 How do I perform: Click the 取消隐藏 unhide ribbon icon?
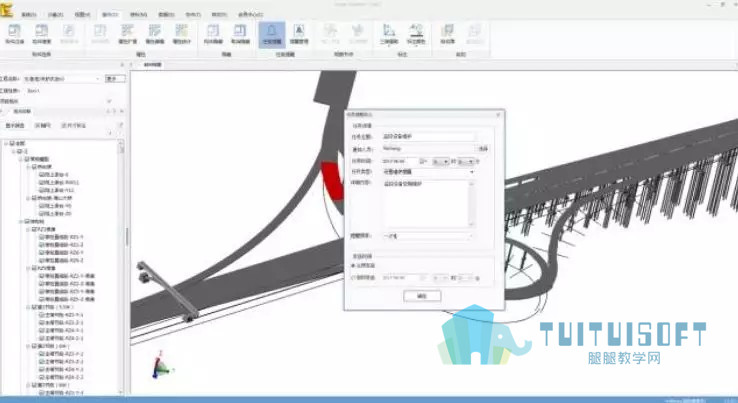coord(240,34)
